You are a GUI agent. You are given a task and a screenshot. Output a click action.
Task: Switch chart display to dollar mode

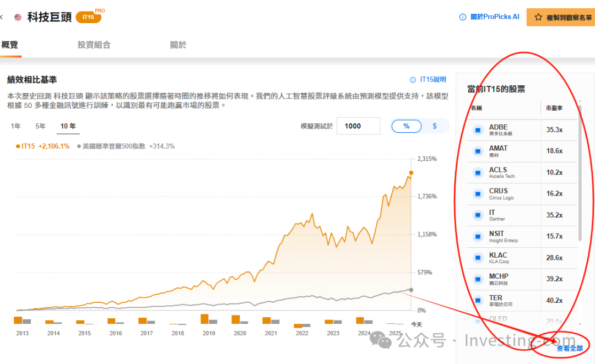[435, 126]
